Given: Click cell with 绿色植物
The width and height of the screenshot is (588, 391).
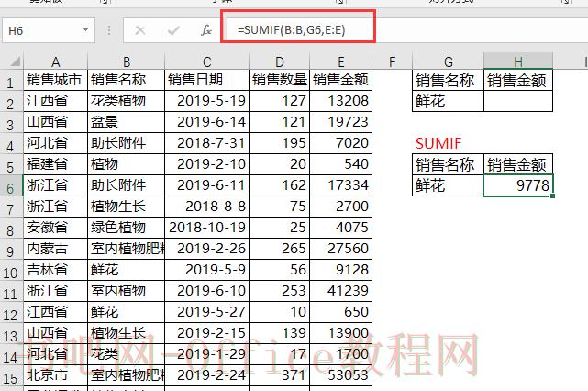Looking at the screenshot, I should pyautogui.click(x=126, y=228).
